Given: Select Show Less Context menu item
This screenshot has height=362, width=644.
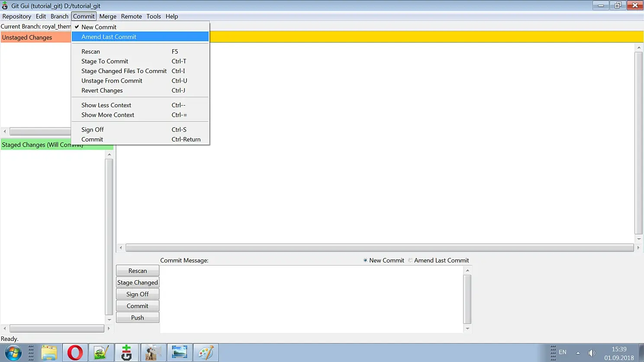Looking at the screenshot, I should pyautogui.click(x=140, y=105).
